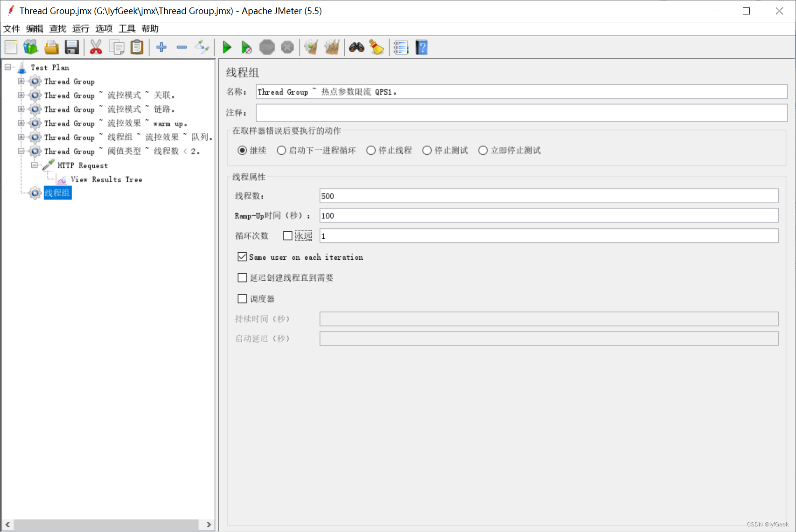The width and height of the screenshot is (796, 532).
Task: Enable 延迟创建线程直到需要 checkbox
Action: point(242,278)
